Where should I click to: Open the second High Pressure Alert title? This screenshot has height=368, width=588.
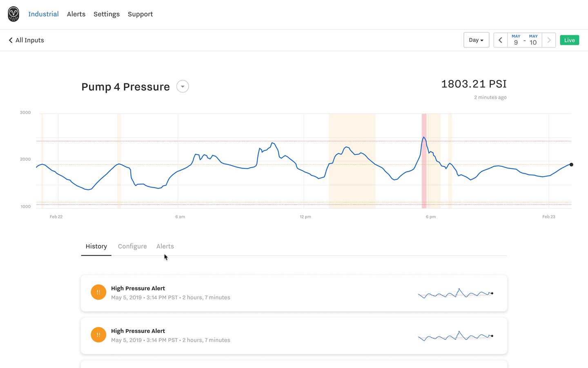point(138,331)
